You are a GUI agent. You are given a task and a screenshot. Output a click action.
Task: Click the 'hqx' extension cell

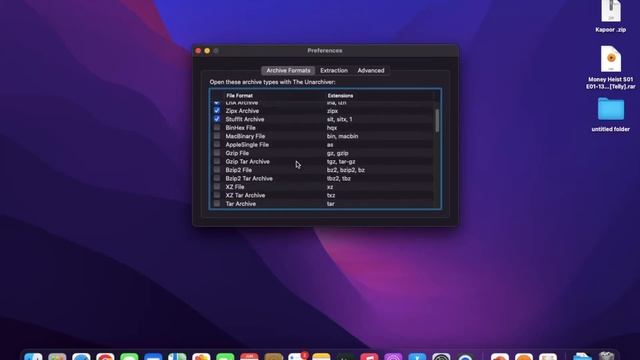pyautogui.click(x=332, y=128)
